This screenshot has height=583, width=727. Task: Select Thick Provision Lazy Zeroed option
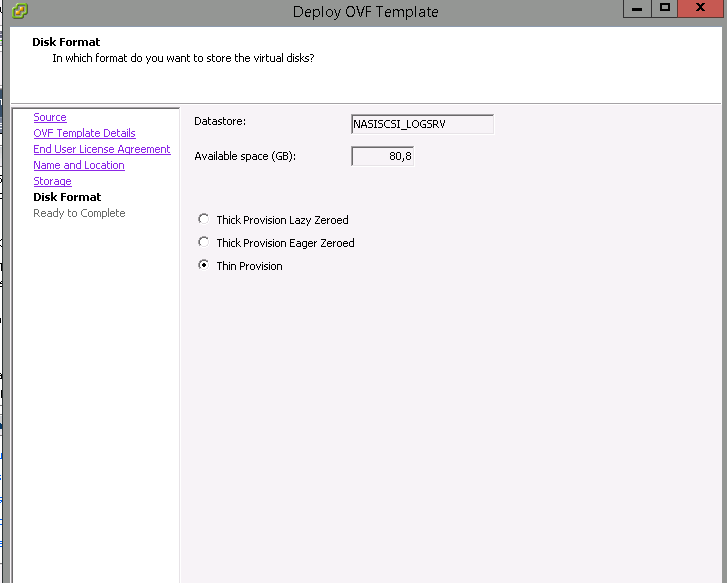pyautogui.click(x=205, y=220)
